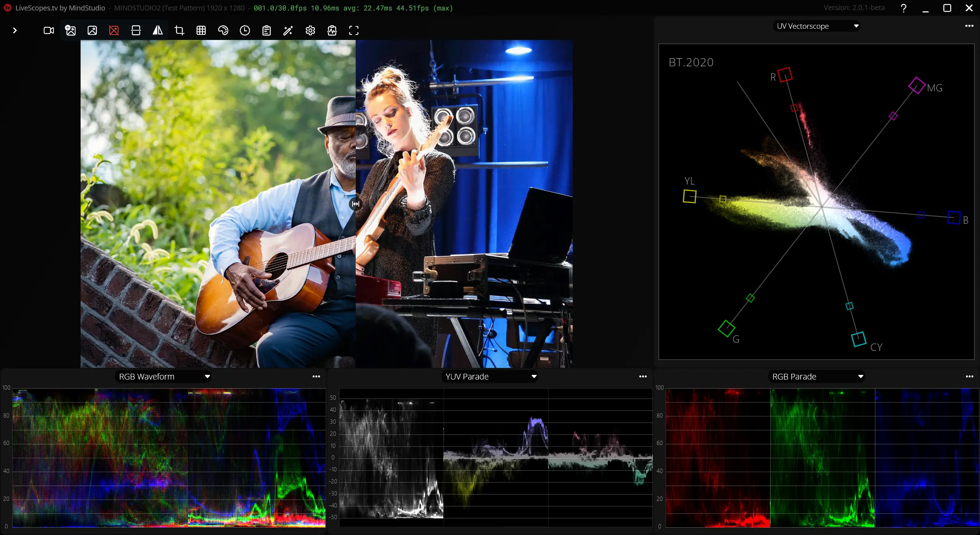Click the LiveScopes settings gear icon
The image size is (980, 535).
pos(310,30)
